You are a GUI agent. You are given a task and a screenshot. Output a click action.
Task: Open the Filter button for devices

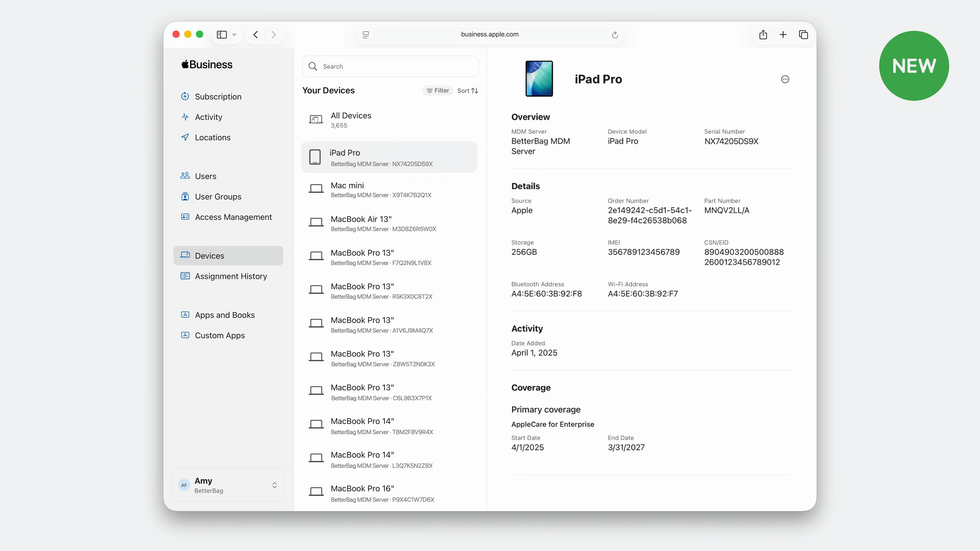437,91
